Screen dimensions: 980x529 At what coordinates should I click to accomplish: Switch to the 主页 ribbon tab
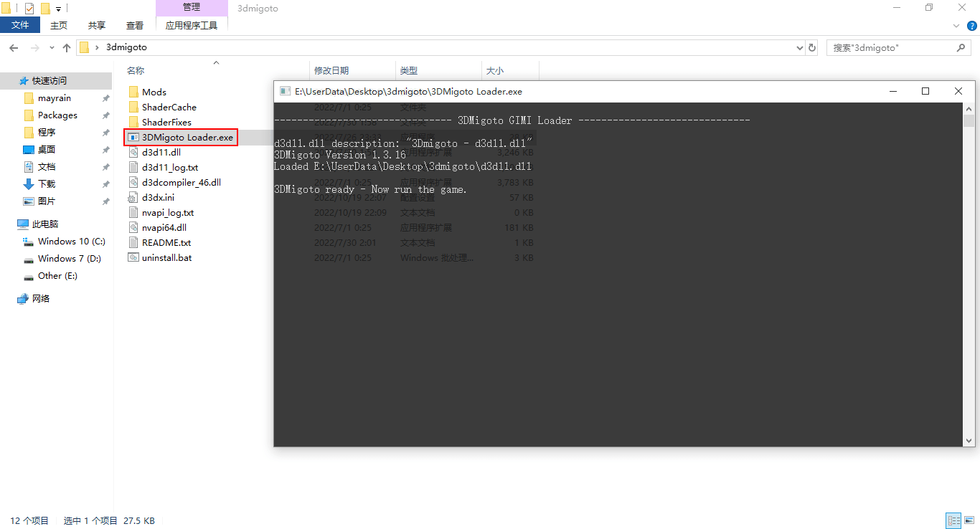point(59,25)
